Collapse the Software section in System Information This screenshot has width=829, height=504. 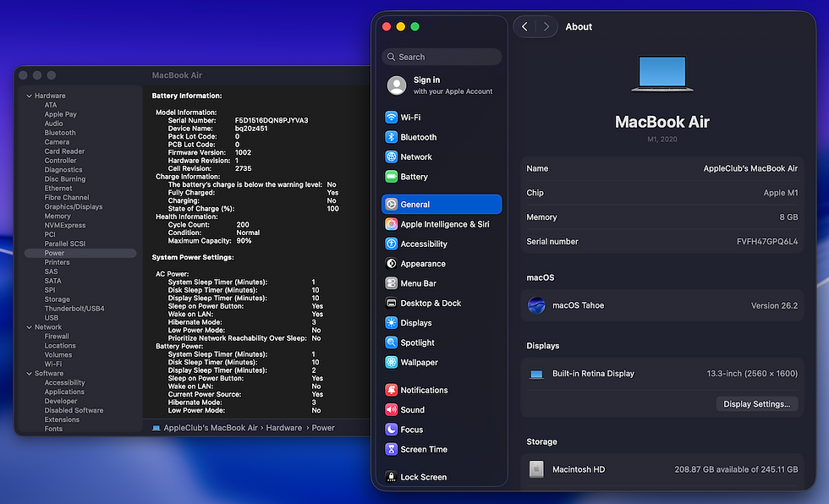click(29, 374)
